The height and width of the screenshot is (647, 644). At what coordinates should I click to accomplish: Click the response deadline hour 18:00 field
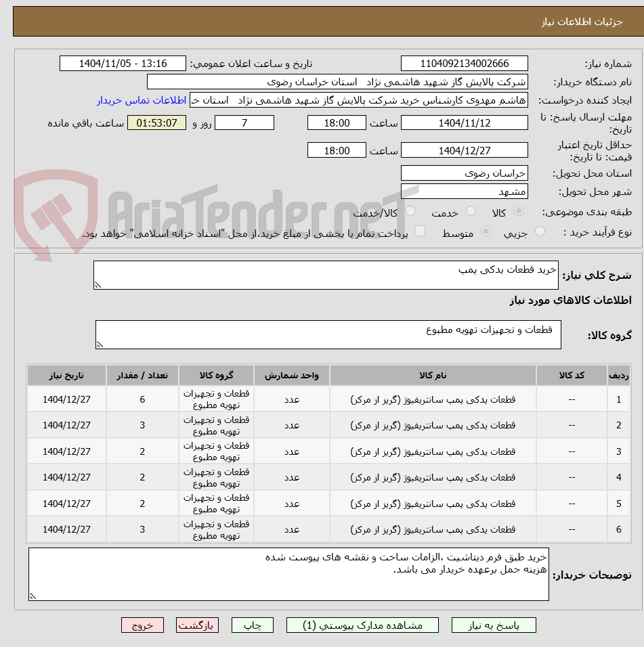[337, 123]
